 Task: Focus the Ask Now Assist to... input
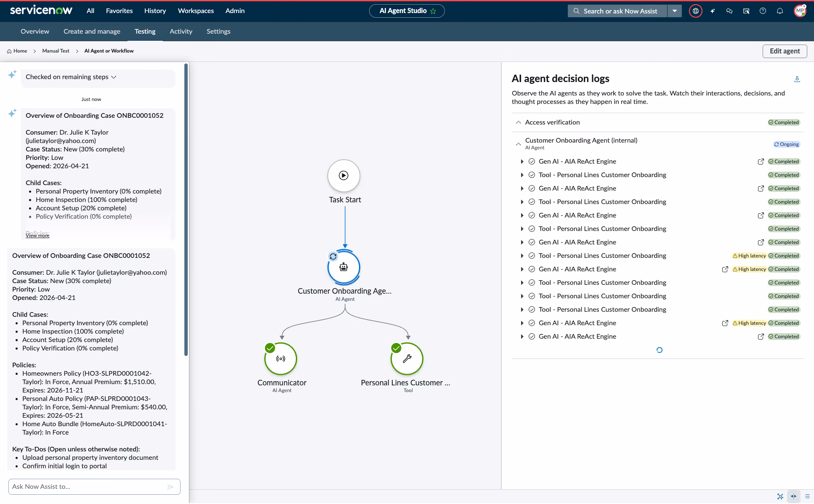click(x=94, y=487)
